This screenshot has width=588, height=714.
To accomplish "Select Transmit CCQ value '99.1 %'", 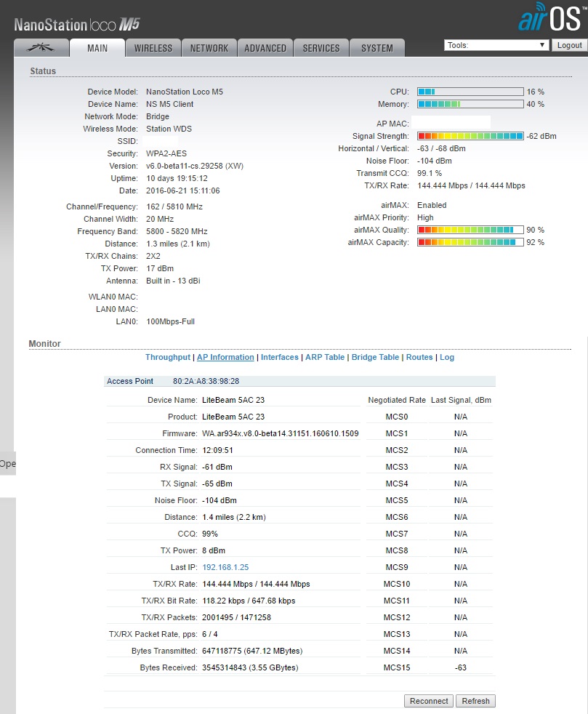I will [430, 173].
